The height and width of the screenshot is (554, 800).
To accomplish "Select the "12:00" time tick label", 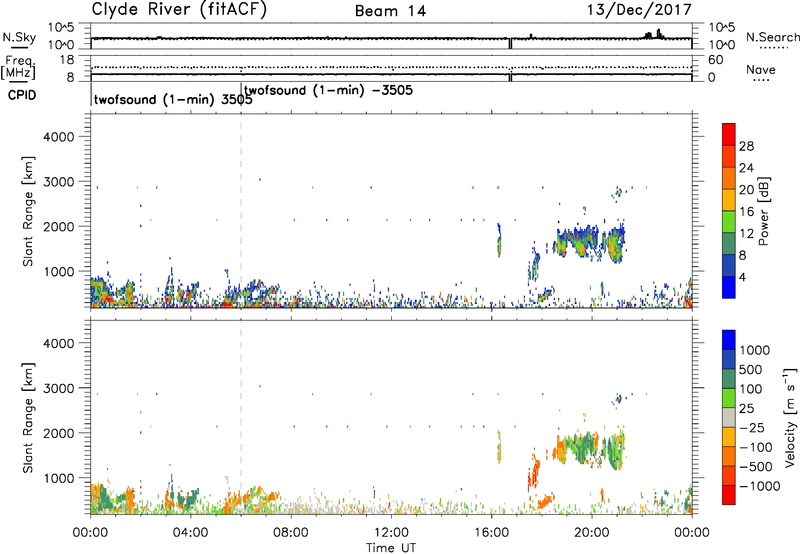I will point(391,533).
